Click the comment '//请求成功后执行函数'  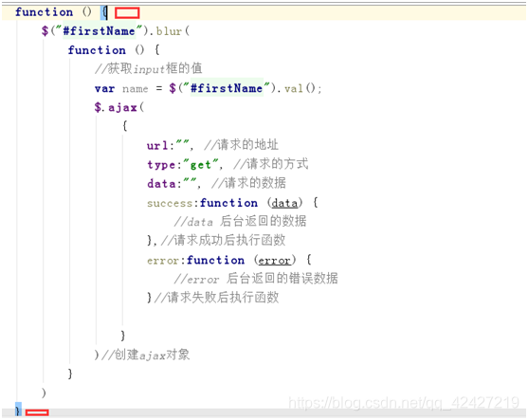click(223, 240)
